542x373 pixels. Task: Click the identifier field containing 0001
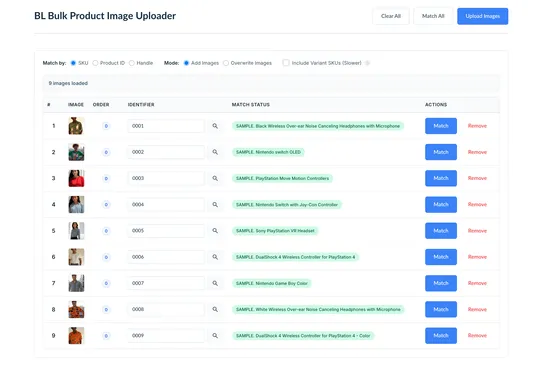point(166,126)
